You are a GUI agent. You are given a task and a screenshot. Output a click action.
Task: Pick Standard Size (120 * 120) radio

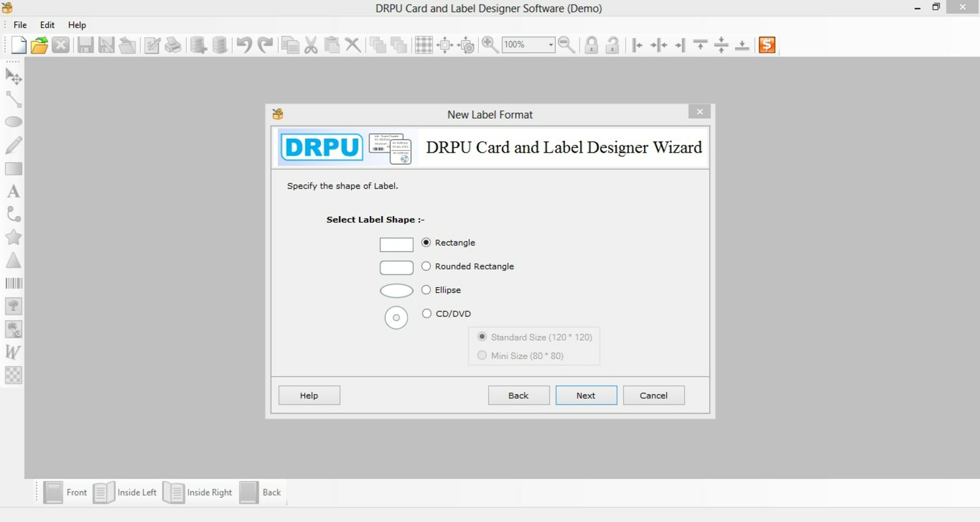[x=482, y=337]
